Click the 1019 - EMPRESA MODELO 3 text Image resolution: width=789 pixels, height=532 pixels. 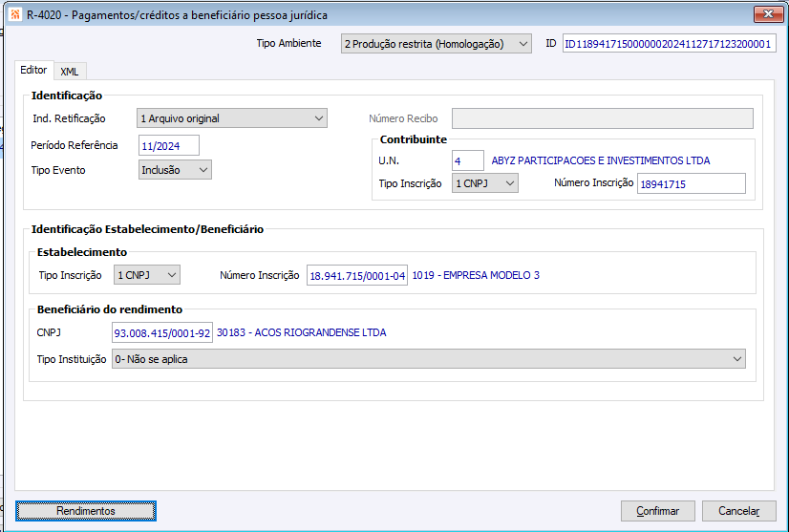click(x=476, y=275)
